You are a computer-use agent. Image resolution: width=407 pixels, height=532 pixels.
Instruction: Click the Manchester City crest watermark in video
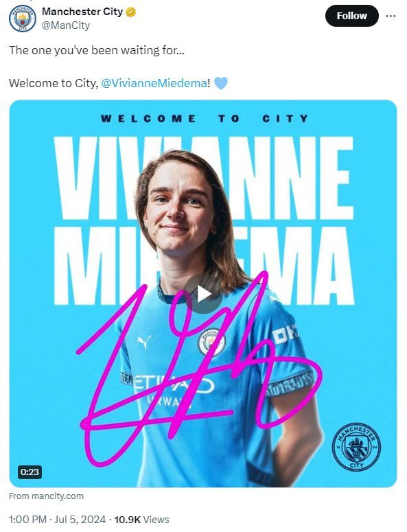coord(356,447)
